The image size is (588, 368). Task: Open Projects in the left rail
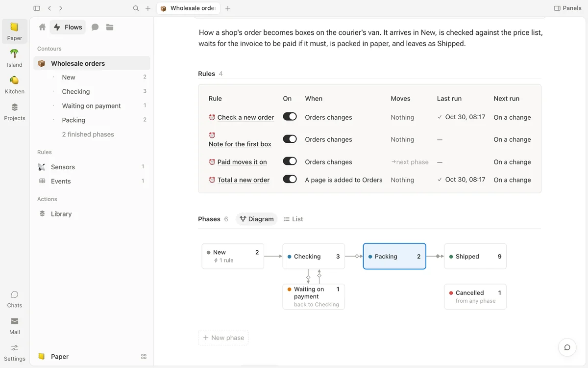(15, 111)
